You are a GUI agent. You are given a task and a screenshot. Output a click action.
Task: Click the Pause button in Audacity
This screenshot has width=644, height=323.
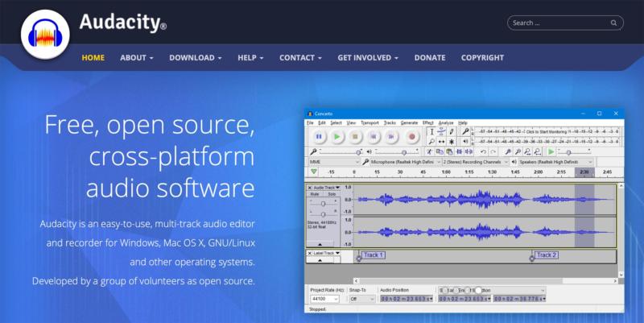click(319, 136)
